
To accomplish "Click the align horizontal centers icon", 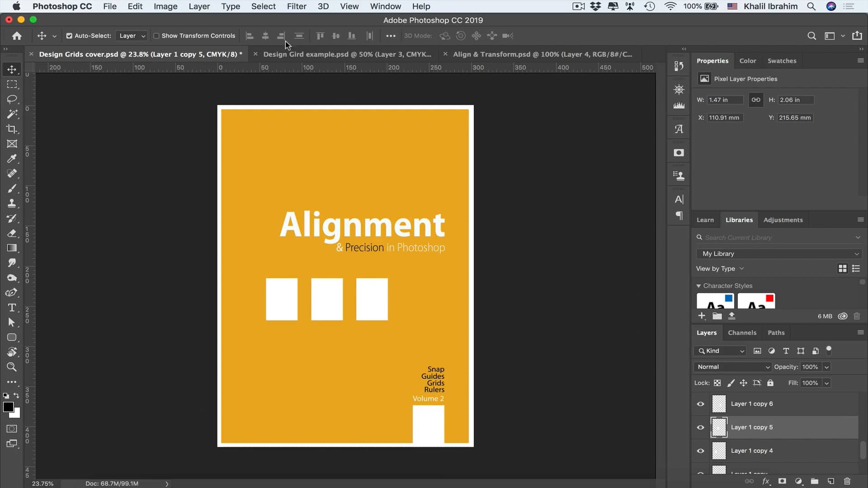I will pyautogui.click(x=265, y=36).
